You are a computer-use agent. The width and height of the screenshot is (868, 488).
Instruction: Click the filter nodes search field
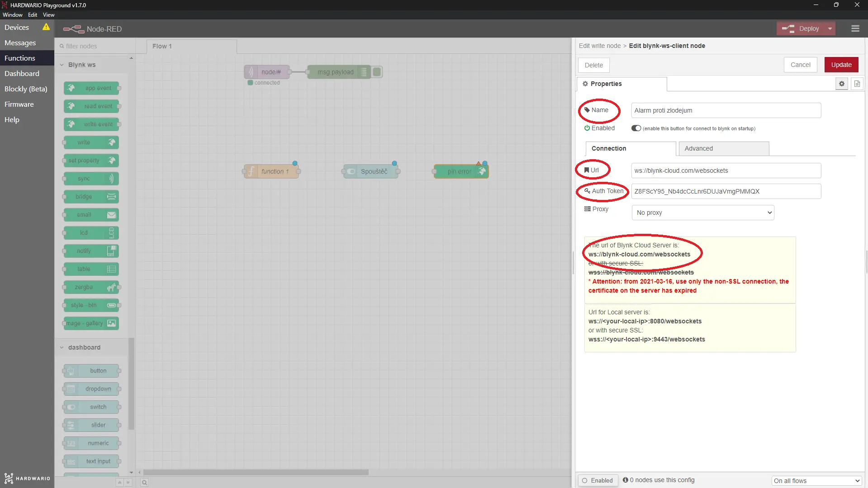click(x=95, y=46)
